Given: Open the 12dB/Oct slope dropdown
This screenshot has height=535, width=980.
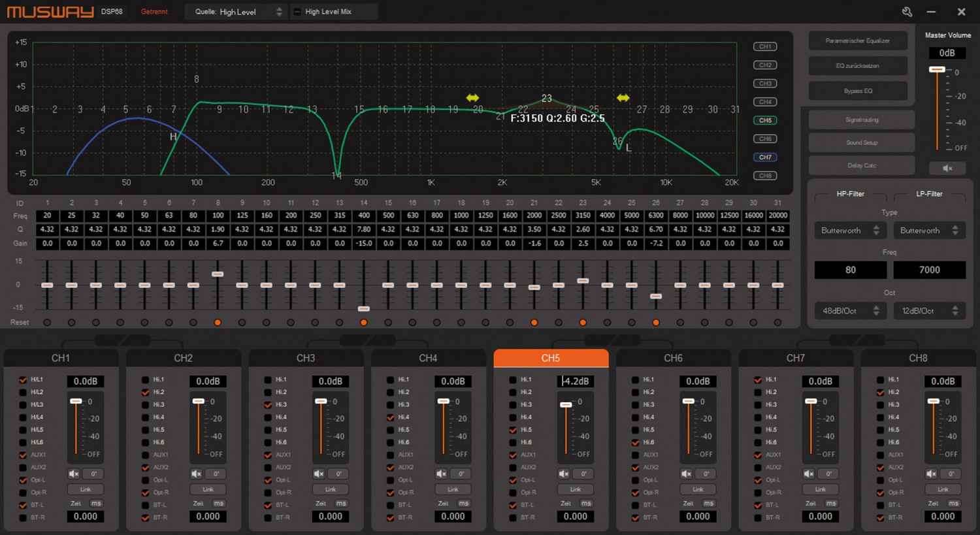Looking at the screenshot, I should 929,311.
